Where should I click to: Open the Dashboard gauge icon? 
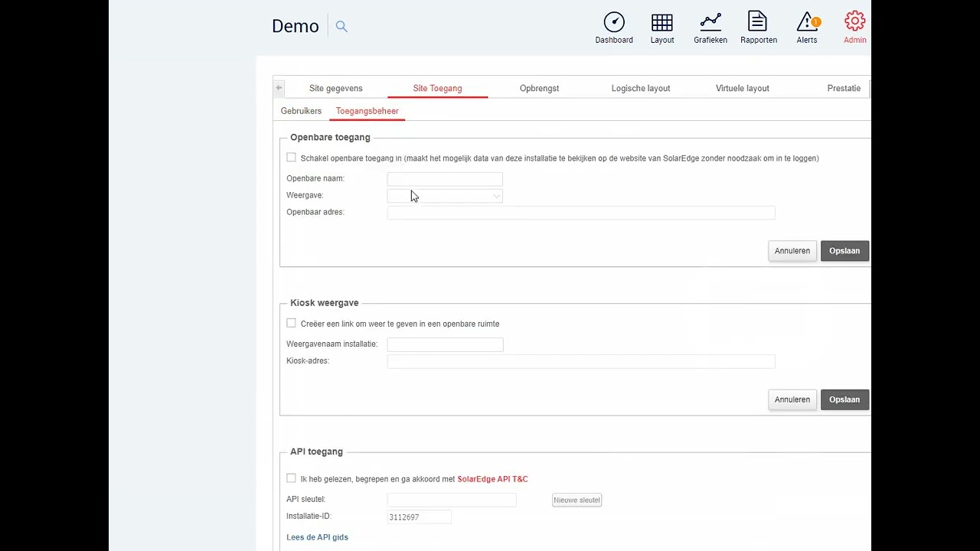pos(614,22)
